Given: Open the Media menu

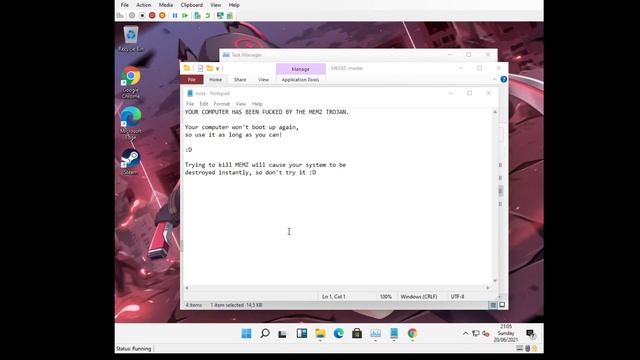Looking at the screenshot, I should click(166, 5).
